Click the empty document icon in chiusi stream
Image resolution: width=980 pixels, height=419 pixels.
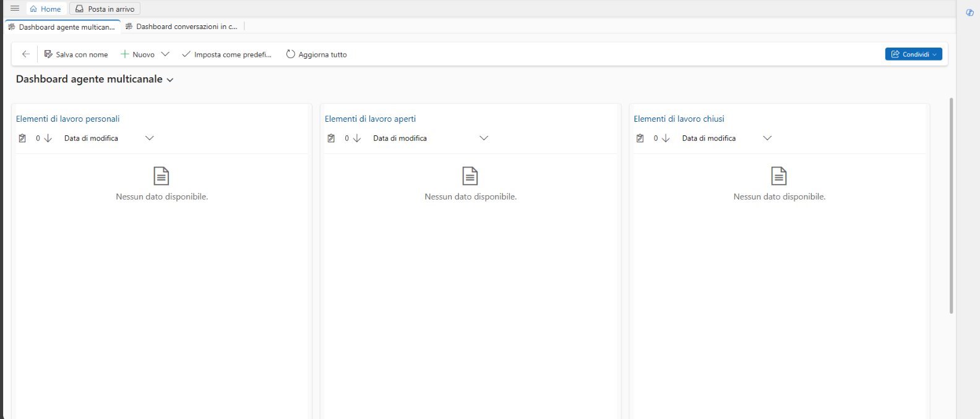coord(779,176)
